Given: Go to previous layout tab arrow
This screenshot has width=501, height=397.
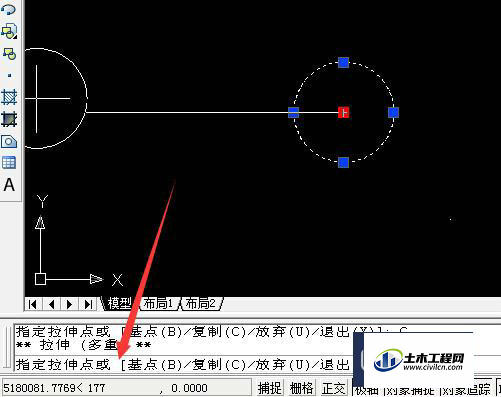Looking at the screenshot, I should tap(51, 304).
